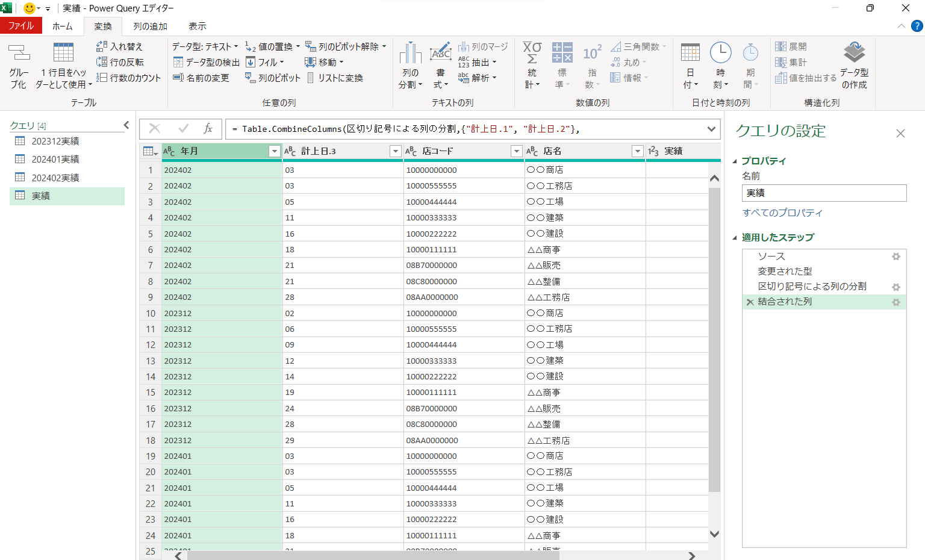Click the smiley feedback icon
925x560 pixels.
29,8
